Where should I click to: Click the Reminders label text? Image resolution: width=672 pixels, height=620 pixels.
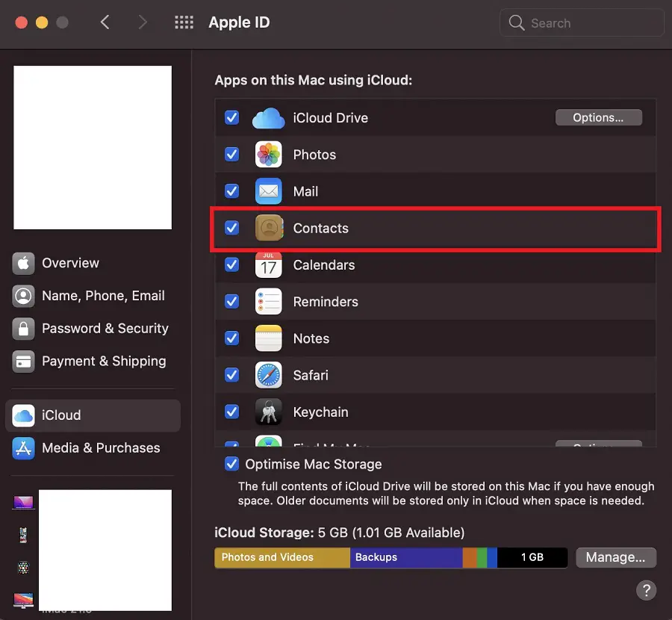click(326, 302)
